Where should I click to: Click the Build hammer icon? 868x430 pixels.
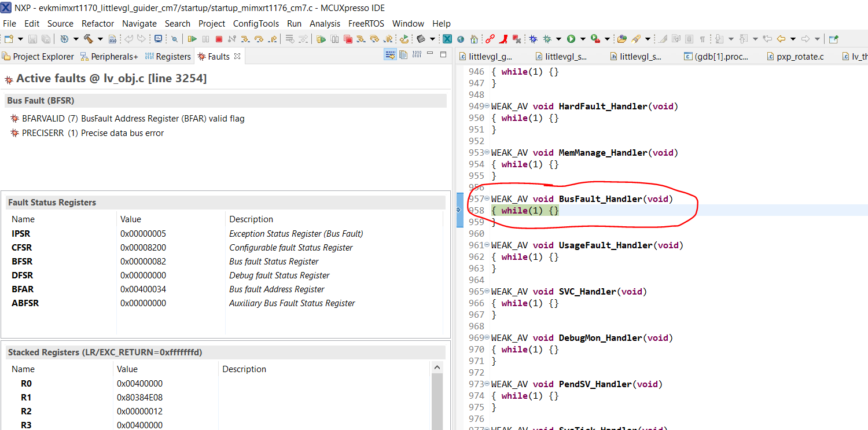[88, 39]
